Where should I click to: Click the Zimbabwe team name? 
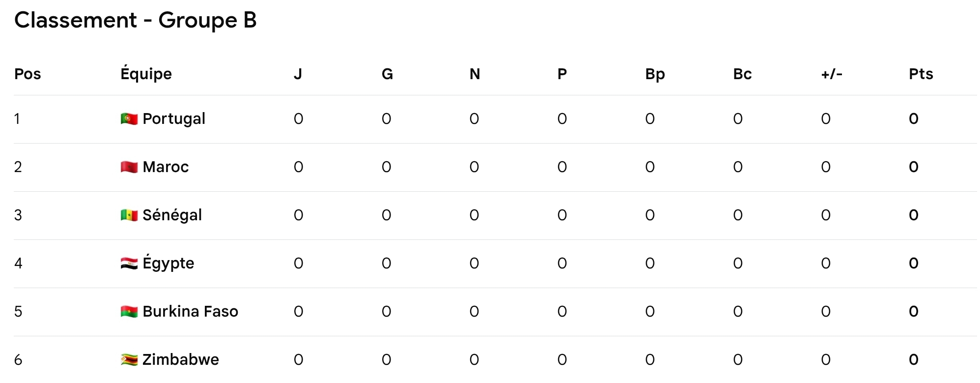coord(180,360)
